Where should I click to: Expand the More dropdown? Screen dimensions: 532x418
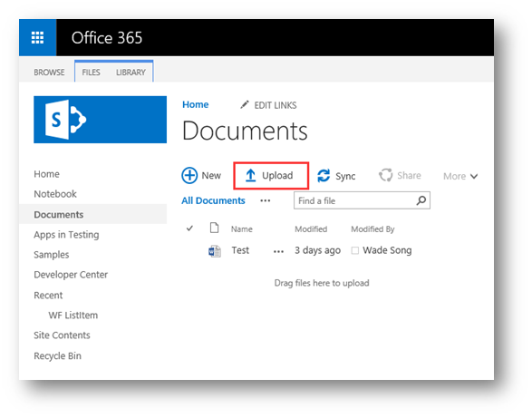click(x=460, y=176)
